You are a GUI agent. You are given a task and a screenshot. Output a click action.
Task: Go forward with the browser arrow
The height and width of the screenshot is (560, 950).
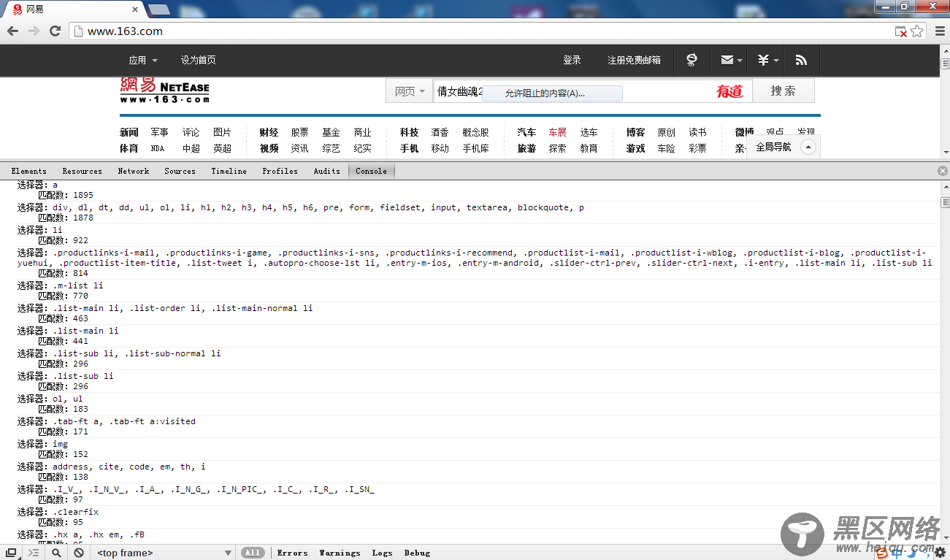[34, 31]
